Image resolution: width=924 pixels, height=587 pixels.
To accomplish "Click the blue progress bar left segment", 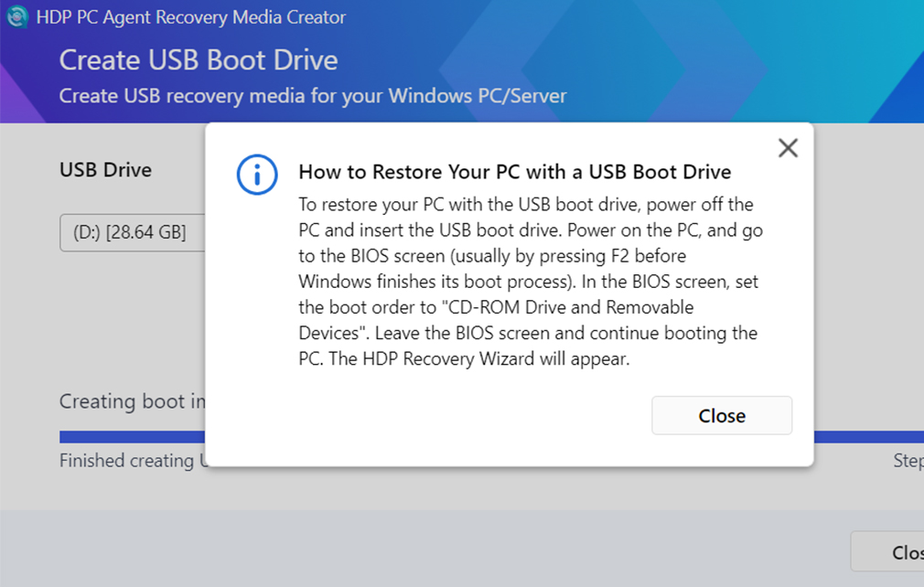I will (x=132, y=437).
